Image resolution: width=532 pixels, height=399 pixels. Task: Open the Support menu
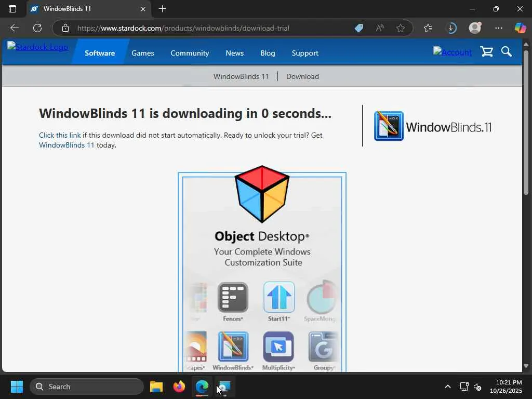305,54
